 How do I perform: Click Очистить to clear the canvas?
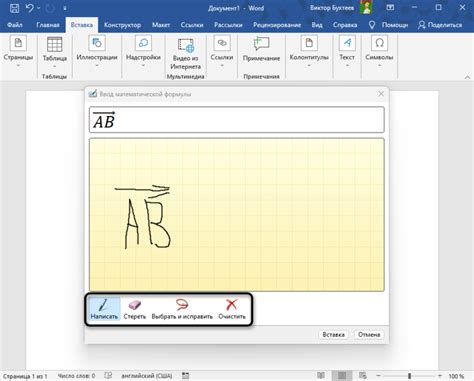coord(232,309)
